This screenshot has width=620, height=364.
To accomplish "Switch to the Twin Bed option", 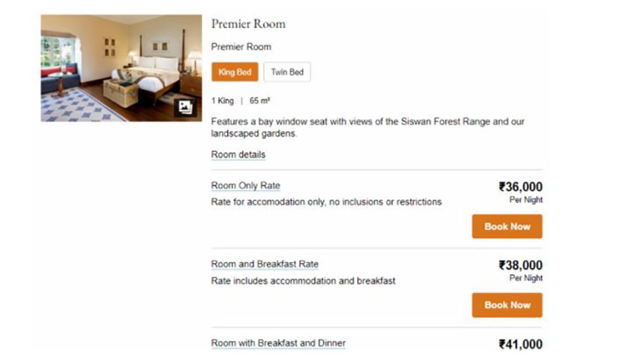I will tap(287, 72).
